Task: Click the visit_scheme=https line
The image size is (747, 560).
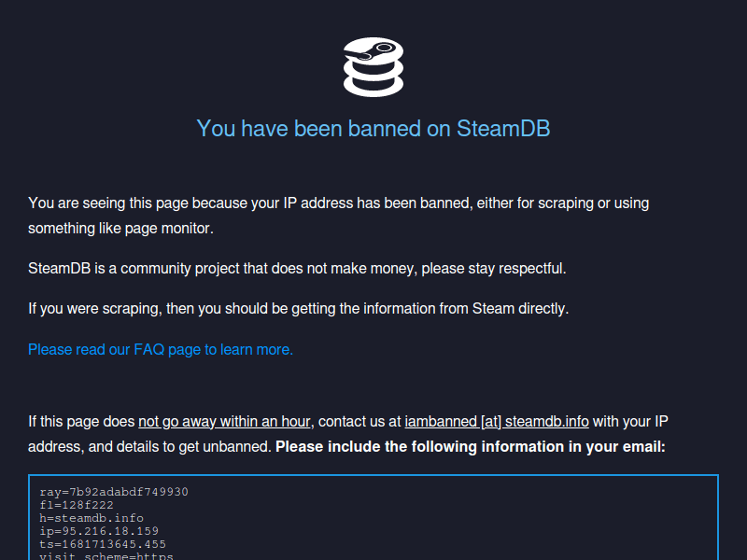Action: tap(106, 556)
